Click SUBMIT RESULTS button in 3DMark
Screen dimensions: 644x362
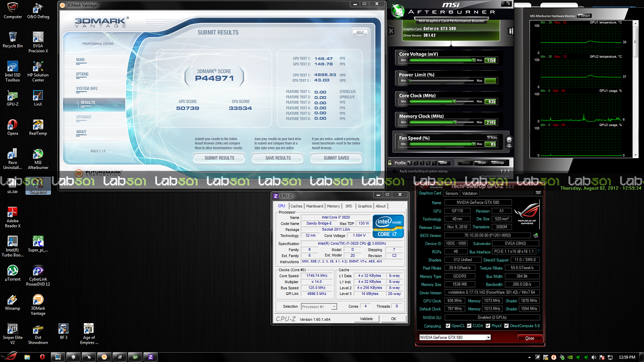[219, 158]
